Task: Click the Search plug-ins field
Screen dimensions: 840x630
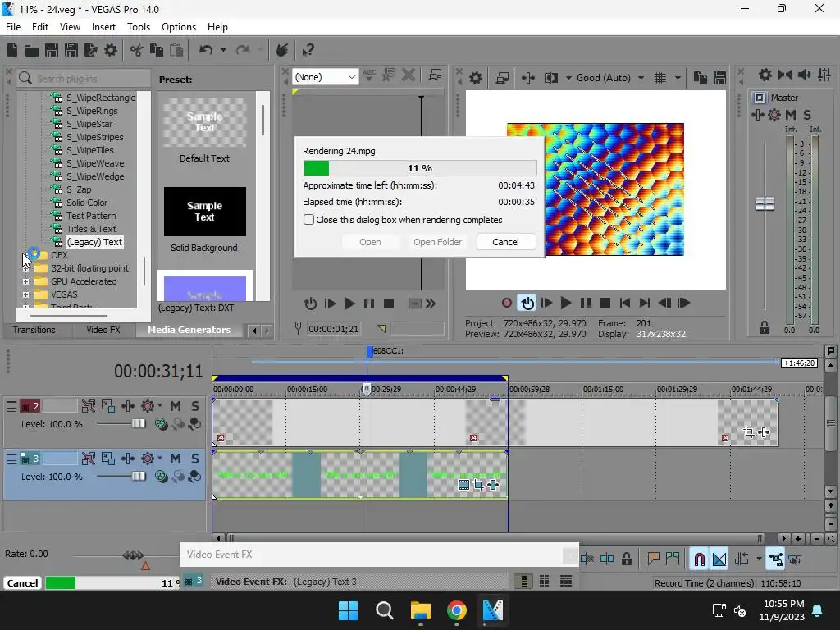Action: tap(84, 79)
